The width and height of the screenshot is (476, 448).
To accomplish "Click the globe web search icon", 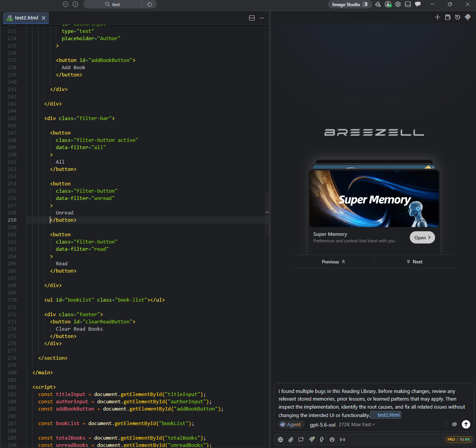I will 280,440.
